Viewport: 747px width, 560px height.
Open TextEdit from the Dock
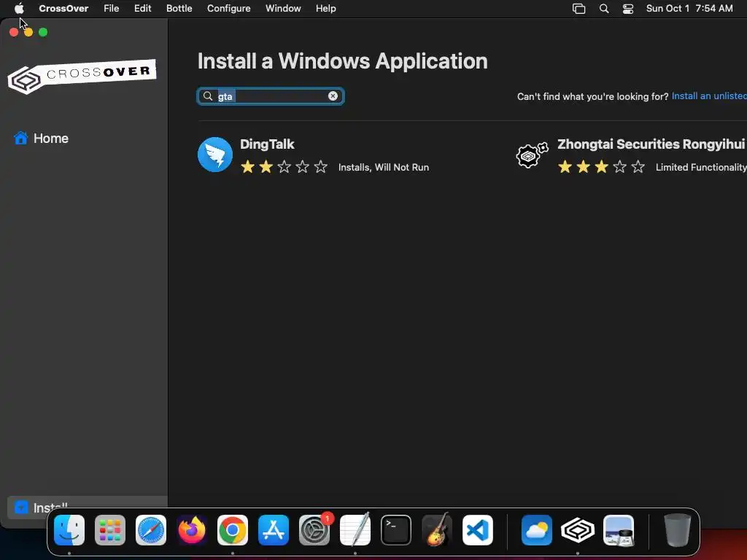click(x=355, y=530)
